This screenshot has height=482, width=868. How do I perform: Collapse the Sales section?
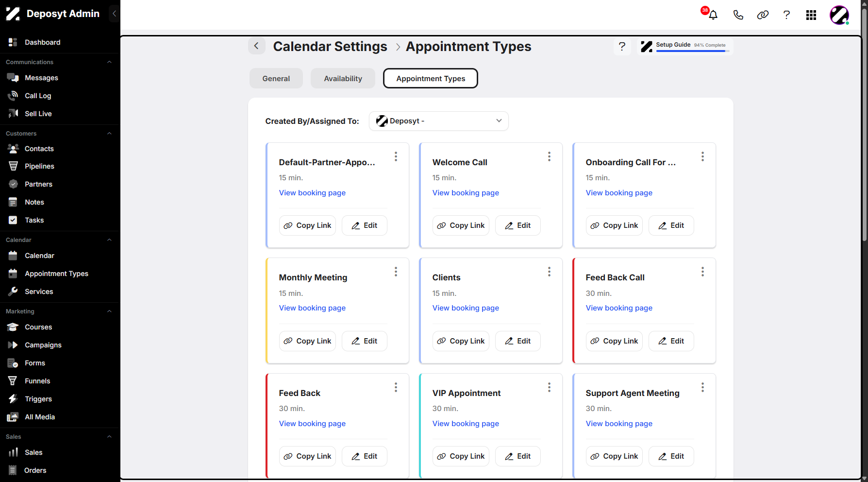[x=109, y=437]
